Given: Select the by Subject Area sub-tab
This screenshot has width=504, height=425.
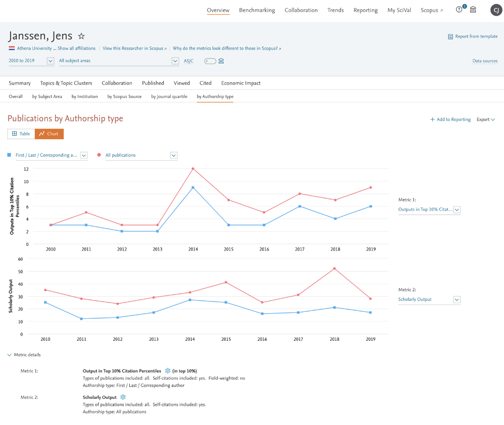Looking at the screenshot, I should click(47, 96).
